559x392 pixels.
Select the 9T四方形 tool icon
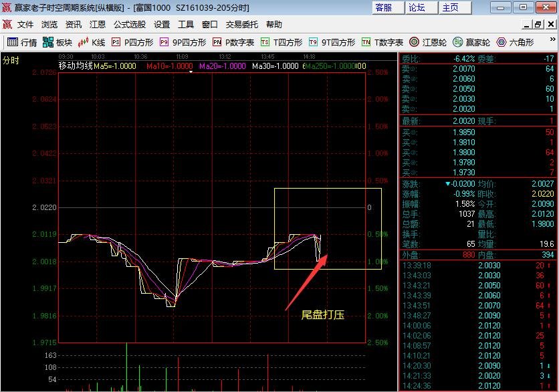pyautogui.click(x=313, y=42)
